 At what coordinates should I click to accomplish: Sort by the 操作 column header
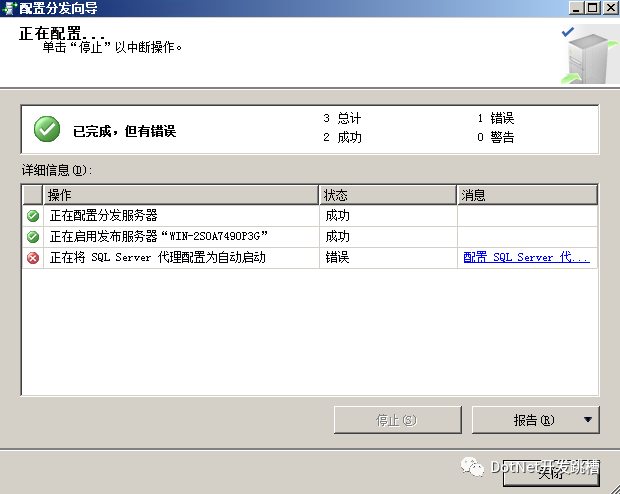pyautogui.click(x=181, y=195)
